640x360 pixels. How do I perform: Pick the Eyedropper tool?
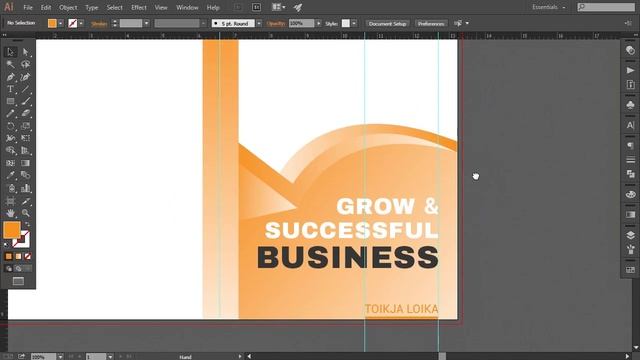point(11,176)
